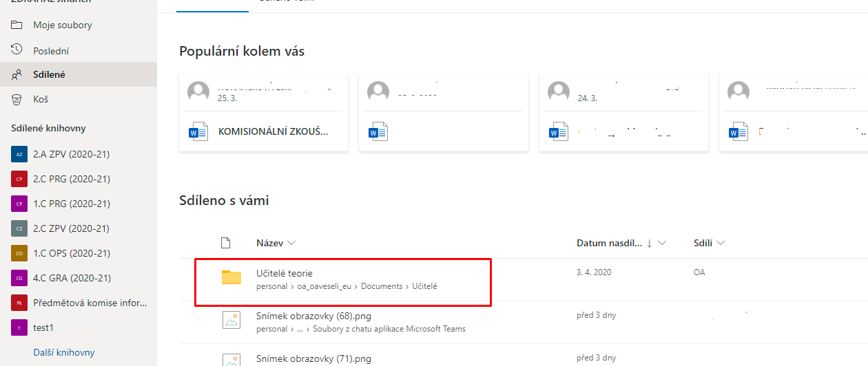
Task: Expand the Sdílí column filter chevron
Action: 721,243
